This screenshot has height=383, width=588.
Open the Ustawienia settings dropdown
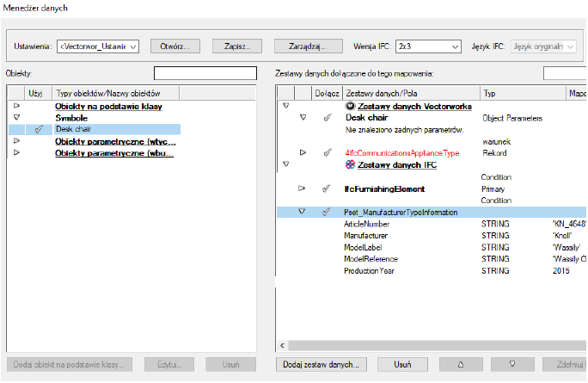[x=97, y=46]
